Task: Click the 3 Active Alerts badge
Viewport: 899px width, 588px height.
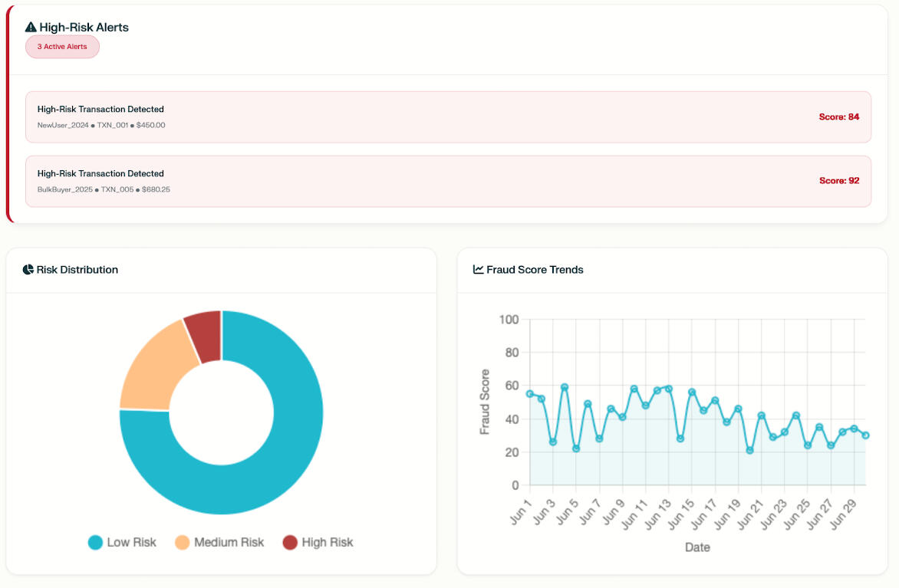Action: point(62,47)
